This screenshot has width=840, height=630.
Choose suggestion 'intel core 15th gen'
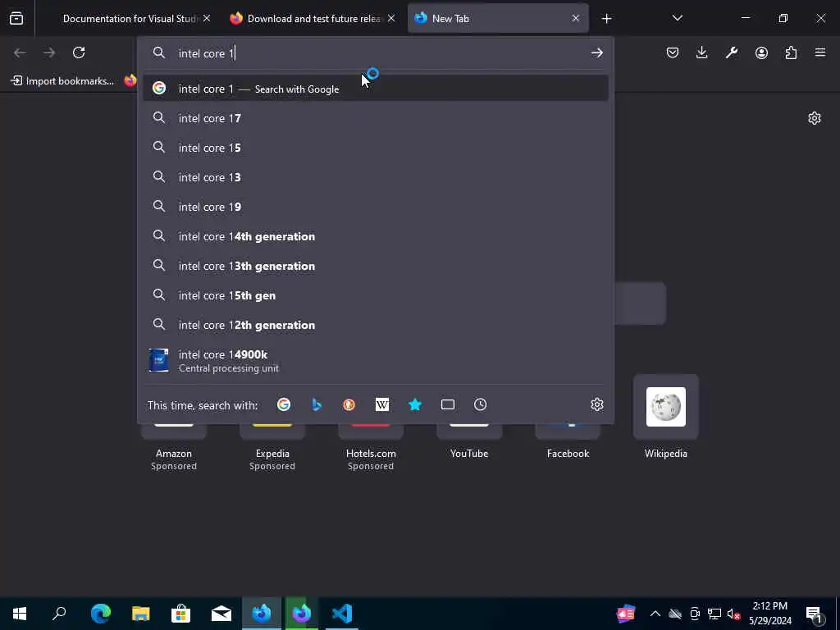(375, 295)
